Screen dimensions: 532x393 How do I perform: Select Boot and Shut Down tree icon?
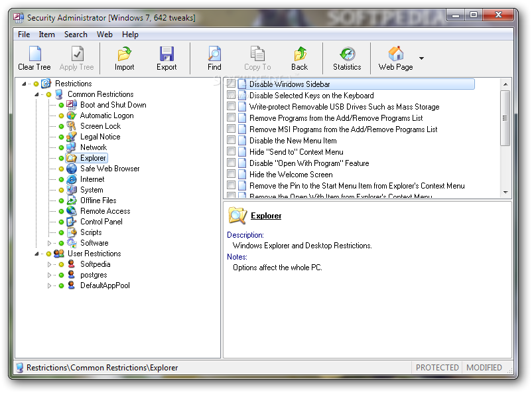[72, 105]
